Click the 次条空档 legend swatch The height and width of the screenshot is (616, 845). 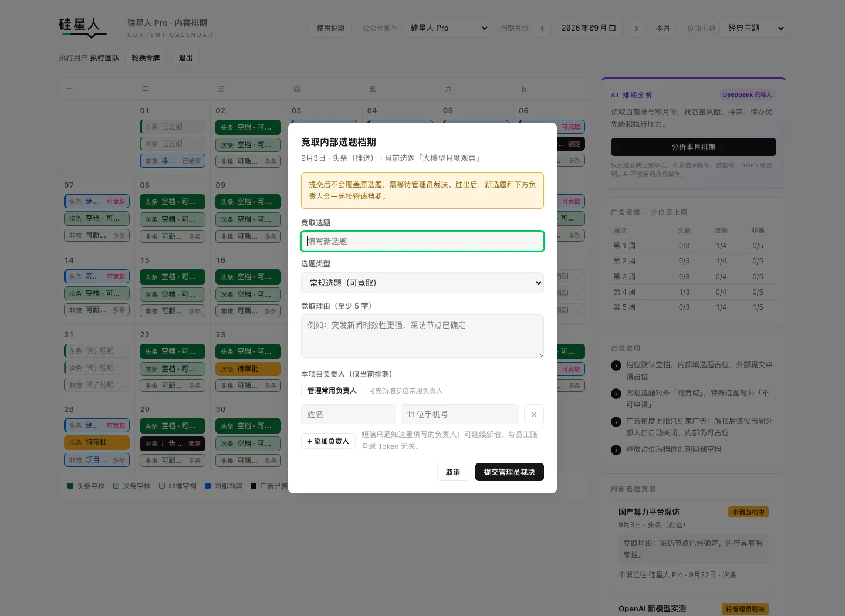pyautogui.click(x=116, y=486)
